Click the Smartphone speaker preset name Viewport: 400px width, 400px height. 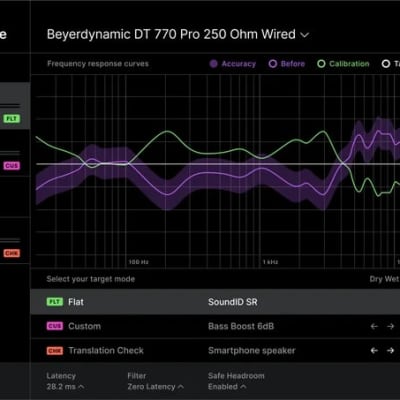point(252,351)
